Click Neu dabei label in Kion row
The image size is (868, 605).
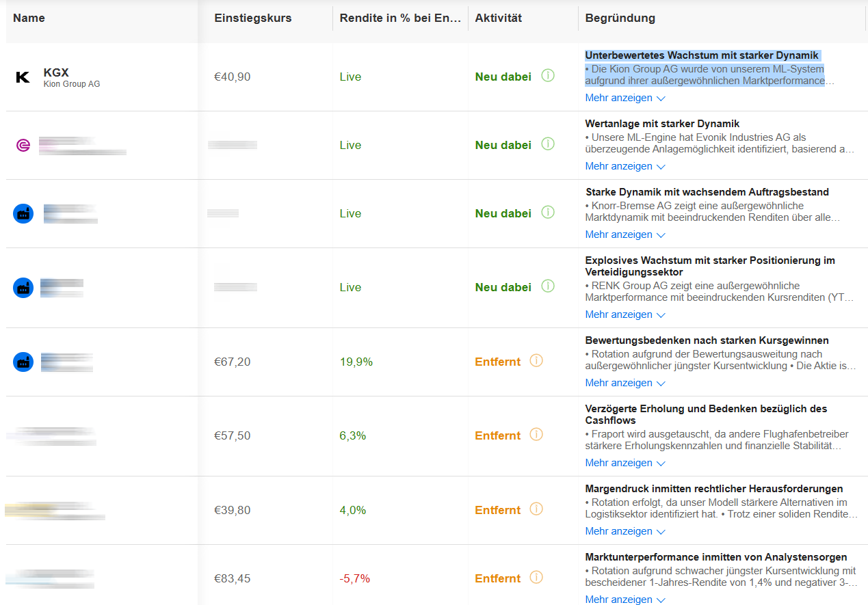click(x=503, y=77)
